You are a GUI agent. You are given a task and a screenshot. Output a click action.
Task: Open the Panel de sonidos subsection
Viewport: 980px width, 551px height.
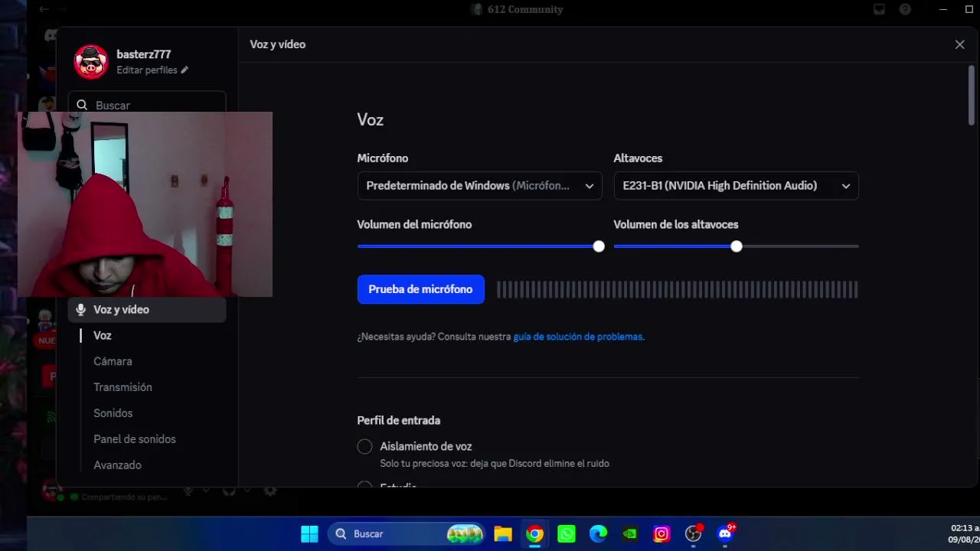point(135,439)
